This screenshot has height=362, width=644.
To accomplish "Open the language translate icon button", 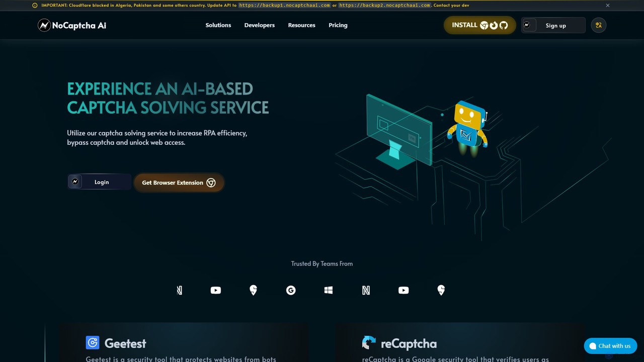I will point(599,25).
